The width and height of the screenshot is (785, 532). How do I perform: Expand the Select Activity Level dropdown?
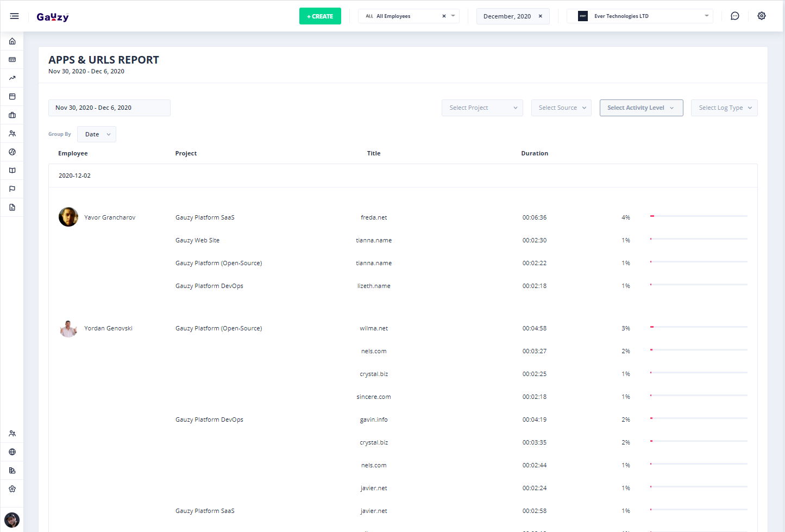coord(641,108)
